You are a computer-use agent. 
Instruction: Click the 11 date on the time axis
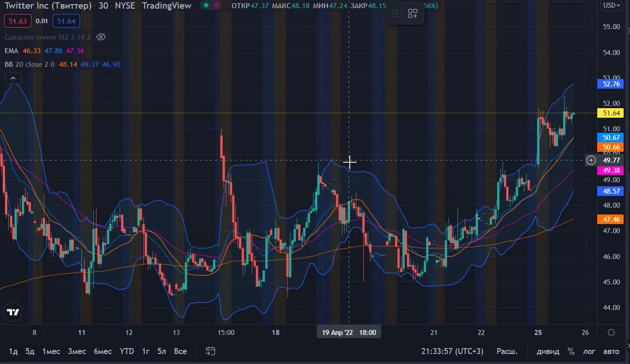pos(82,332)
